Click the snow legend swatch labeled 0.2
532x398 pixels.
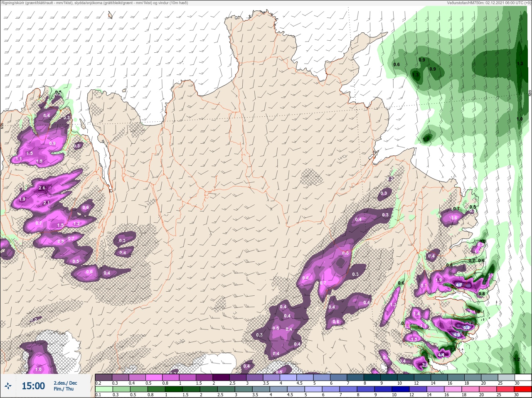(103, 377)
